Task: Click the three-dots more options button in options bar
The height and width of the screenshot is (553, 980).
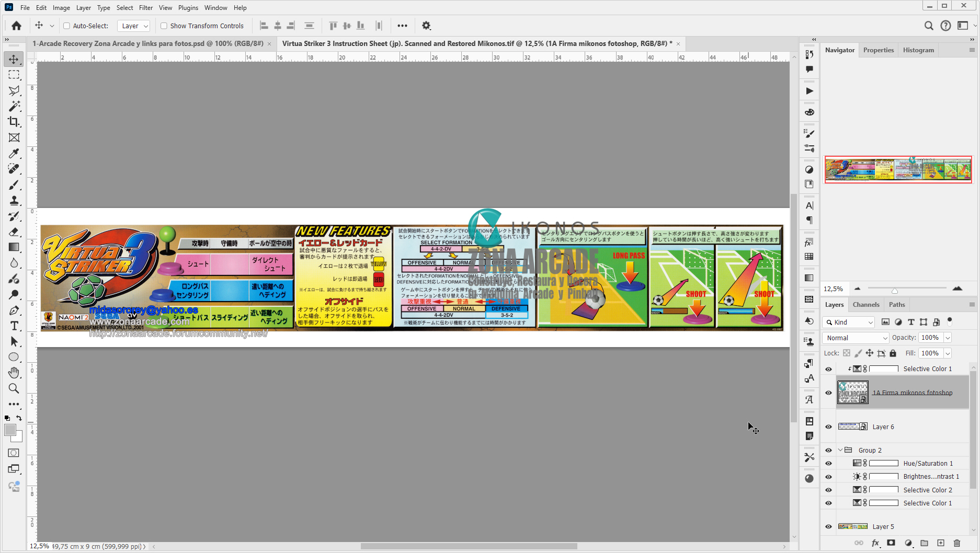Action: [402, 26]
